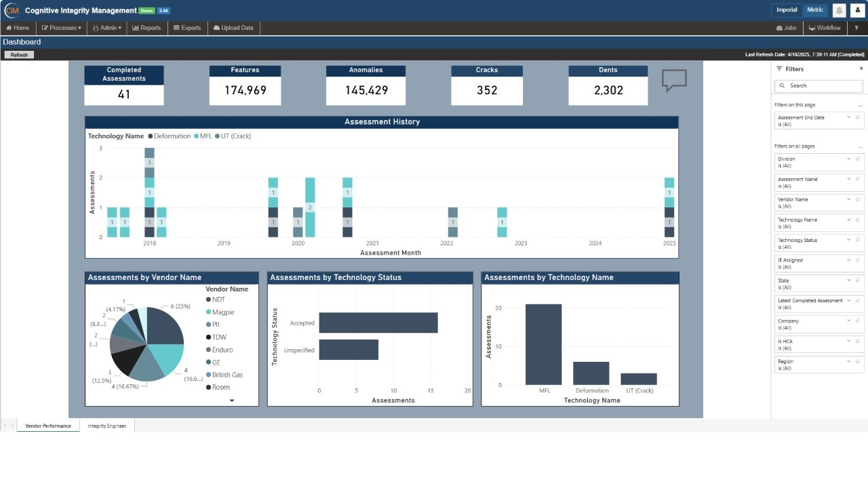Switch to the Integrity Engineer tab
Viewport: 868px width, 488px height.
pyautogui.click(x=107, y=426)
